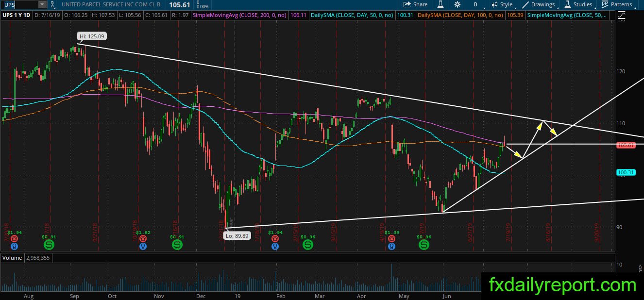644x300 pixels.
Task: Click green dividend icon under $0.91 near Nov
Action: tap(177, 245)
